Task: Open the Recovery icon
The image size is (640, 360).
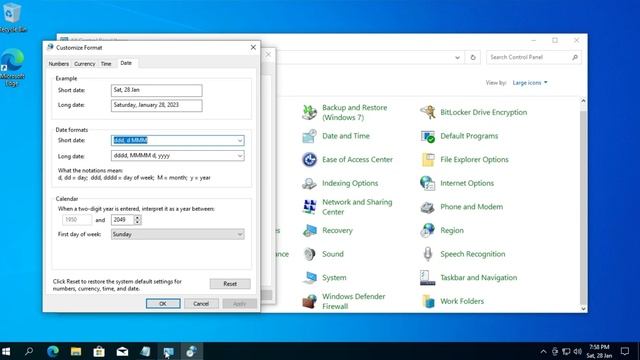Action: pyautogui.click(x=309, y=231)
